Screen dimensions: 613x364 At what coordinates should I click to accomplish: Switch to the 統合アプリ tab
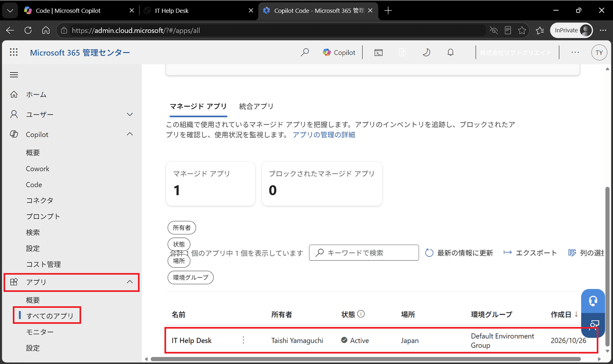tap(256, 106)
